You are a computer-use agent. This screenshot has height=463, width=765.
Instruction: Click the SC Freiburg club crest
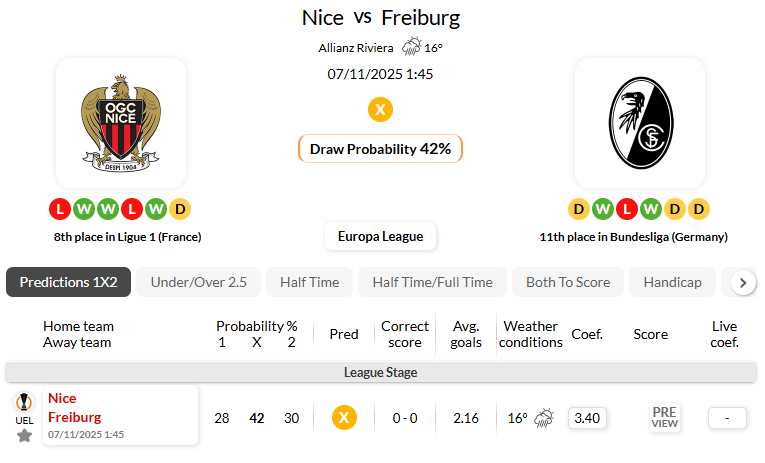click(x=639, y=123)
